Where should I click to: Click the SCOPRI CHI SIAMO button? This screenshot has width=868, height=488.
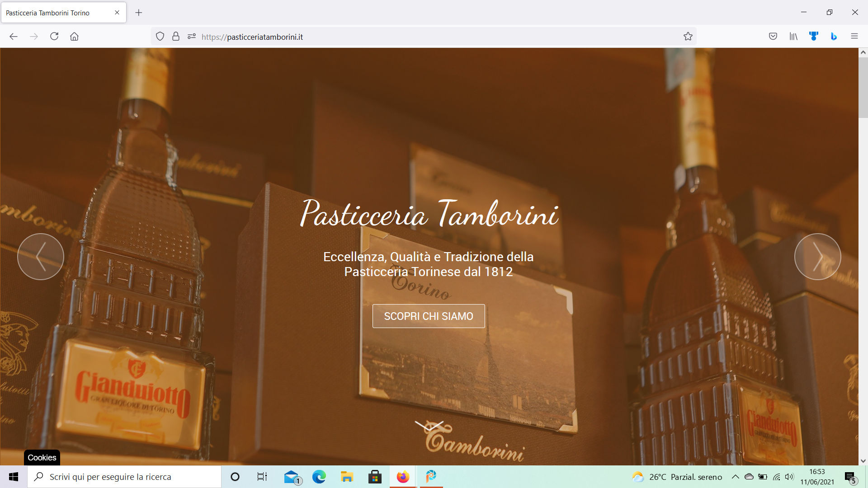click(x=428, y=316)
